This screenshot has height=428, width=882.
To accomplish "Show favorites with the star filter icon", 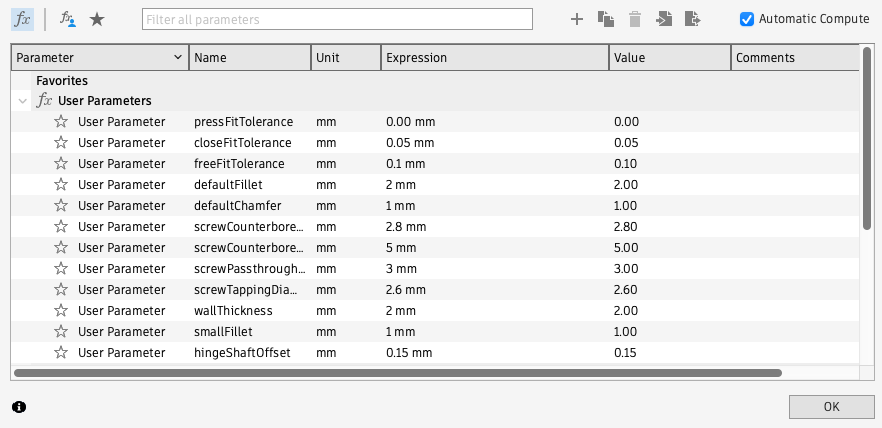I will 97,20.
